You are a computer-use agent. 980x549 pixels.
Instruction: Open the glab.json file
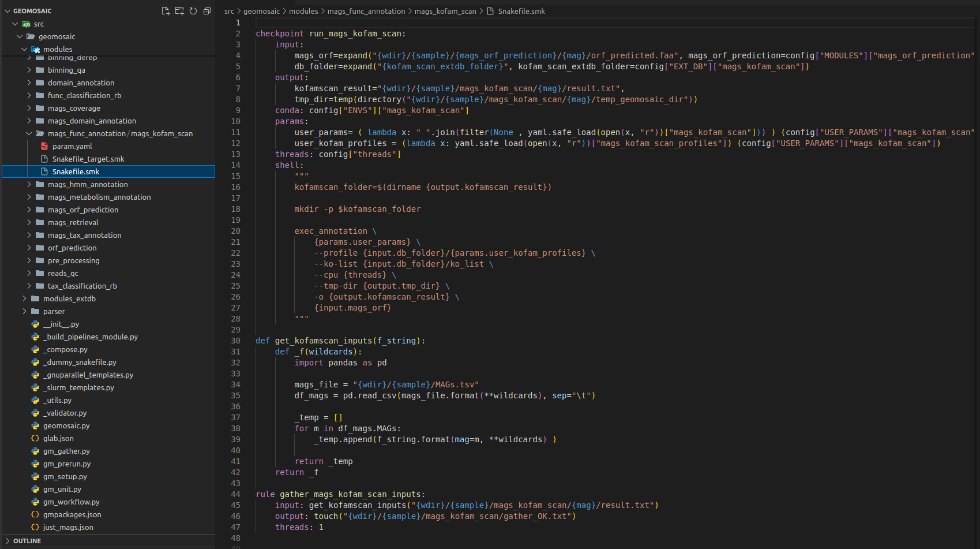(58, 438)
